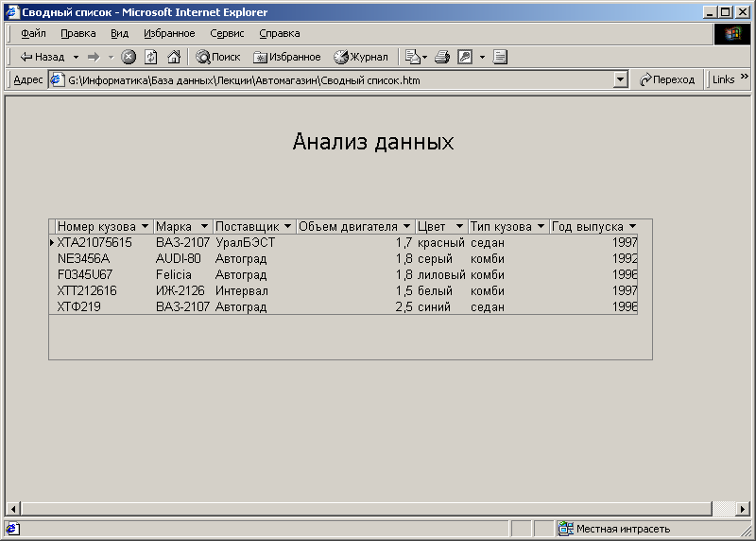Viewport: 756px width, 541px height.
Task: Click the Stop loading icon
Action: 129,57
